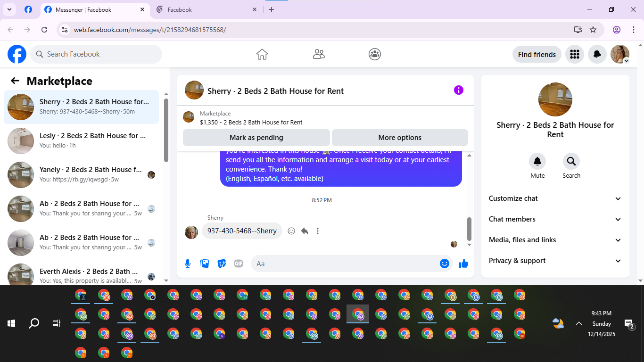Image resolution: width=644 pixels, height=362 pixels.
Task: Click Find friends button
Action: click(x=537, y=54)
